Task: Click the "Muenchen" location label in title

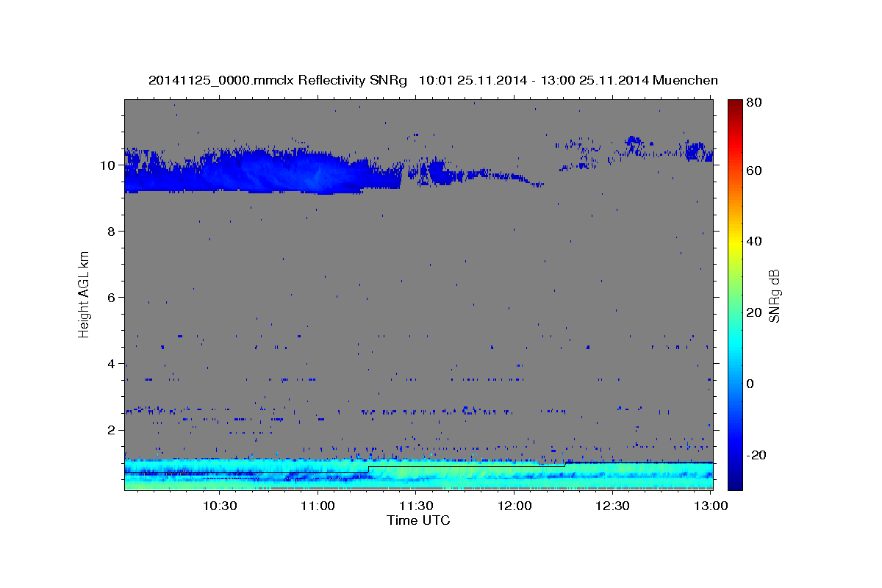Action: pyautogui.click(x=684, y=80)
